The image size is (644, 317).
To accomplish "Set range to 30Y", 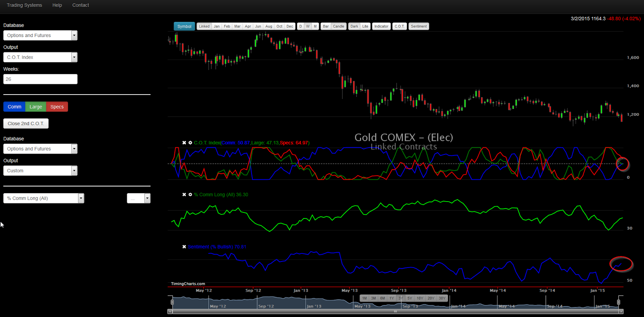I will tap(442, 298).
